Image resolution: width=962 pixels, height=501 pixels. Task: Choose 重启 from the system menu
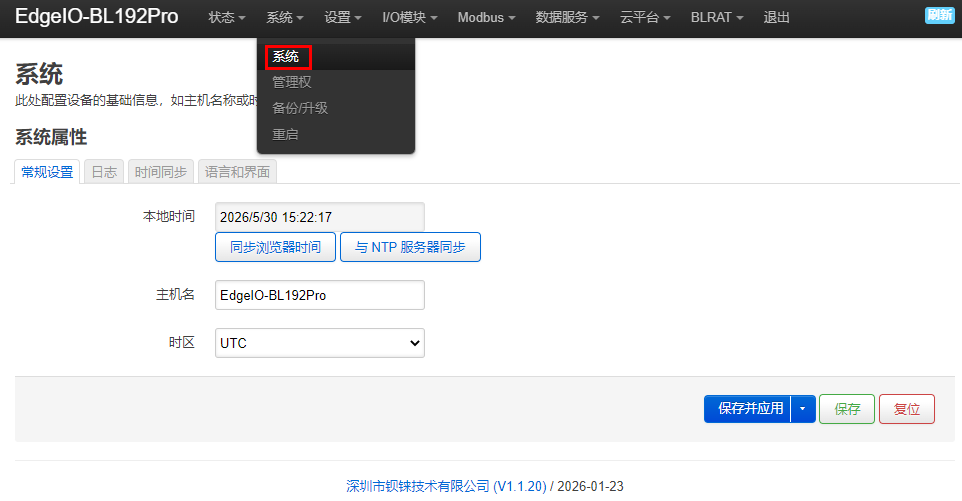click(x=336, y=134)
